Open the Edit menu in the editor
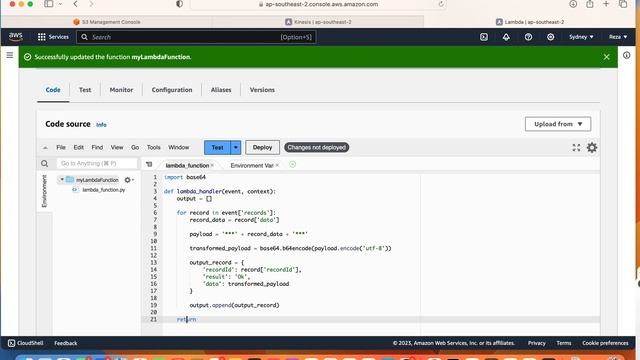 pyautogui.click(x=78, y=147)
